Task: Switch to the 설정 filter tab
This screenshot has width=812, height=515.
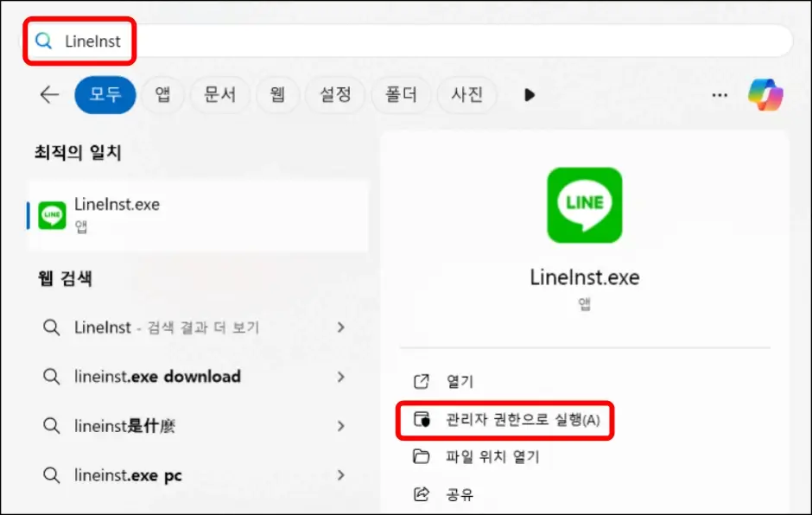Action: [335, 95]
